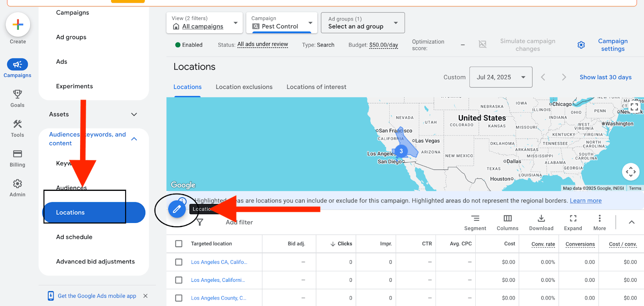Open Ad groups in side menu
644x306 pixels.
[x=71, y=37]
